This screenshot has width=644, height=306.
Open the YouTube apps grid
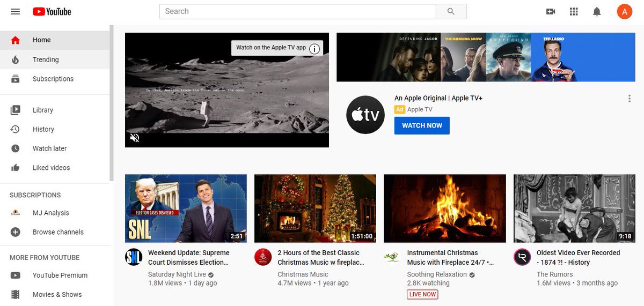click(x=574, y=11)
